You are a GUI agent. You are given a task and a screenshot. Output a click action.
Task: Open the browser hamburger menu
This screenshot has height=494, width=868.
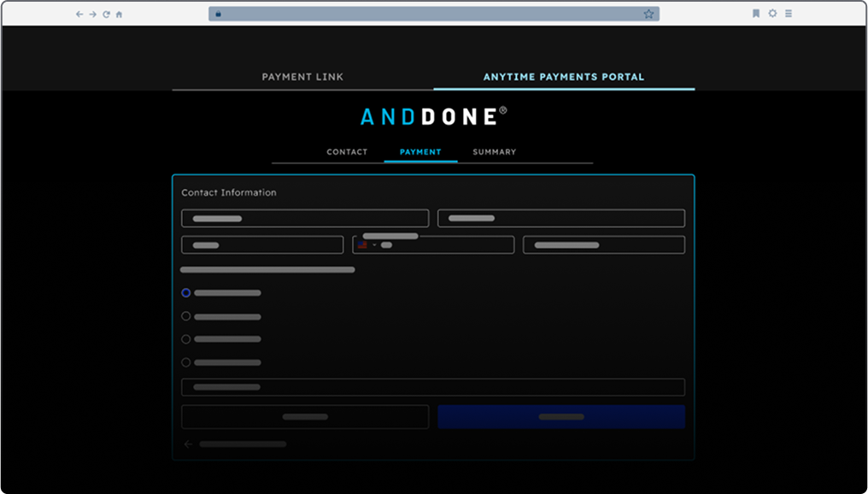(x=789, y=14)
